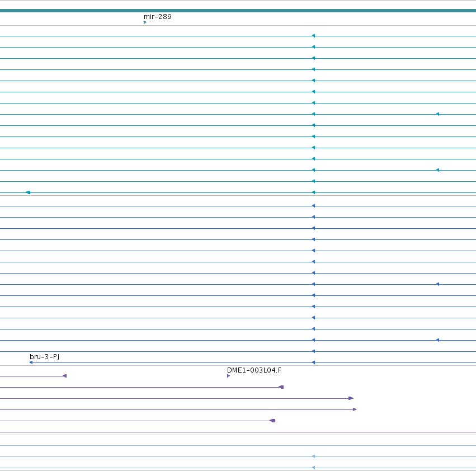Select the lower purple right-pointing arrow end

[x=355, y=409]
